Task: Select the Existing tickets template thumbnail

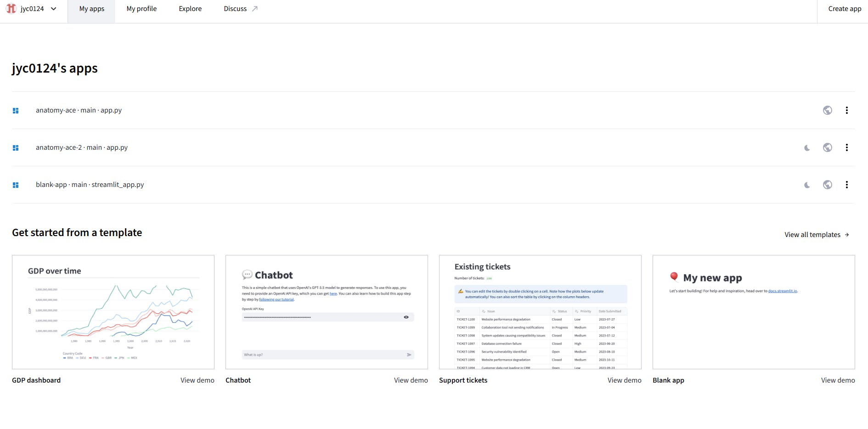Action: coord(540,312)
